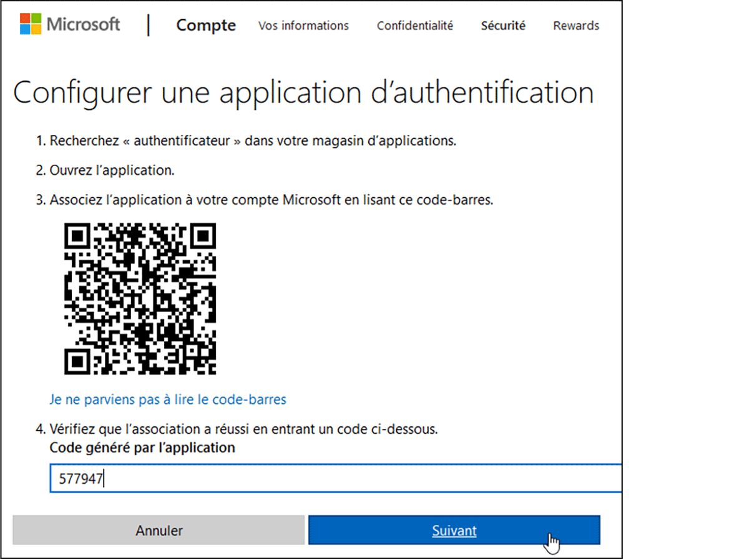Open the Compte home link
Image resolution: width=749 pixels, height=560 pixels.
coord(206,26)
